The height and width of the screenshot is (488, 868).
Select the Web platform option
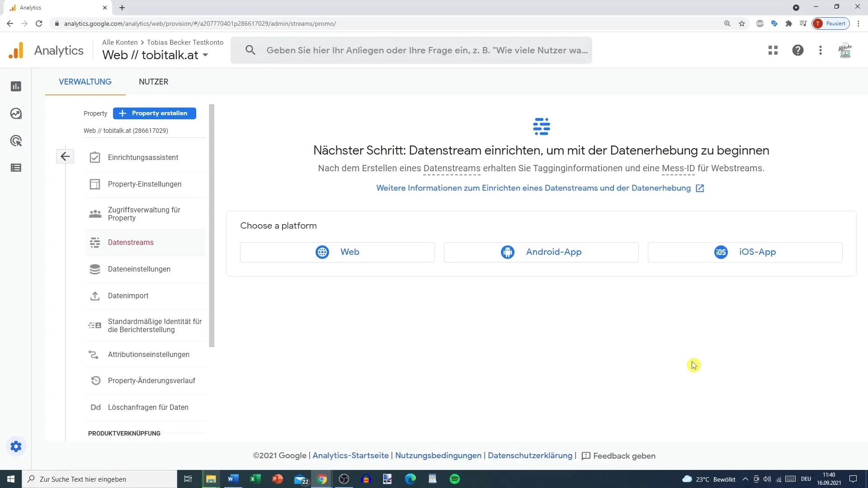point(337,251)
